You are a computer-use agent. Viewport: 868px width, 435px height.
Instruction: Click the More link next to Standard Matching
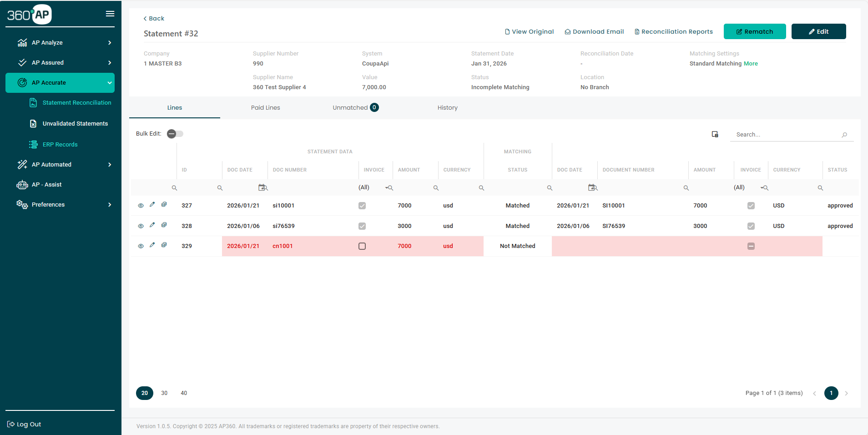click(x=751, y=63)
